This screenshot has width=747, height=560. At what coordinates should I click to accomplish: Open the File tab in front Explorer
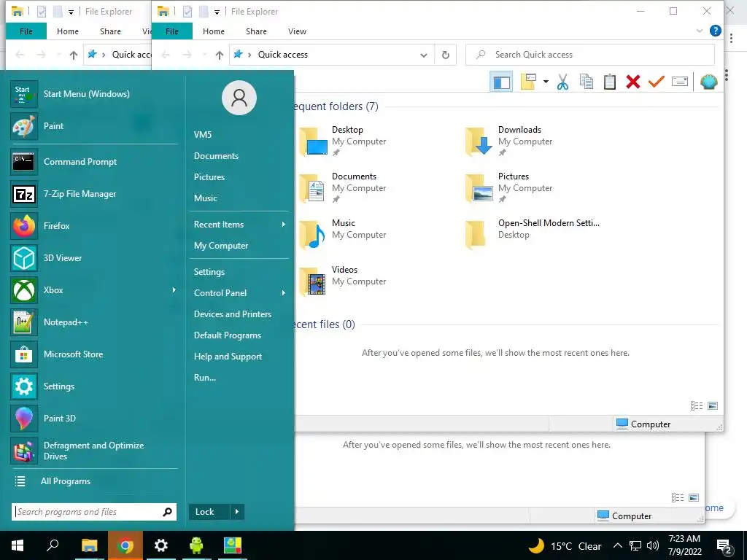(172, 31)
